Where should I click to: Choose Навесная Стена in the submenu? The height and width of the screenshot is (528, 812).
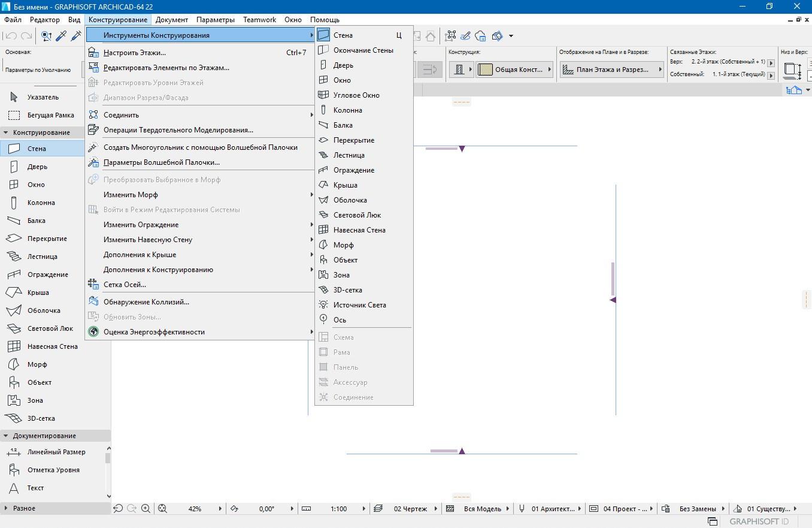point(359,230)
